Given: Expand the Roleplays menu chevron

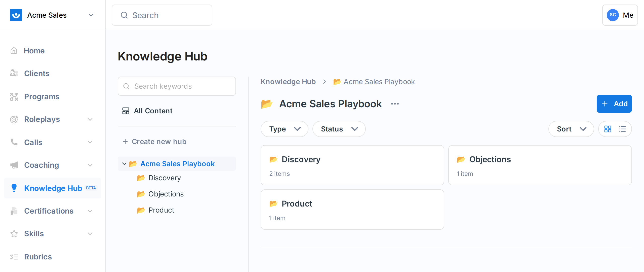Looking at the screenshot, I should tap(90, 119).
